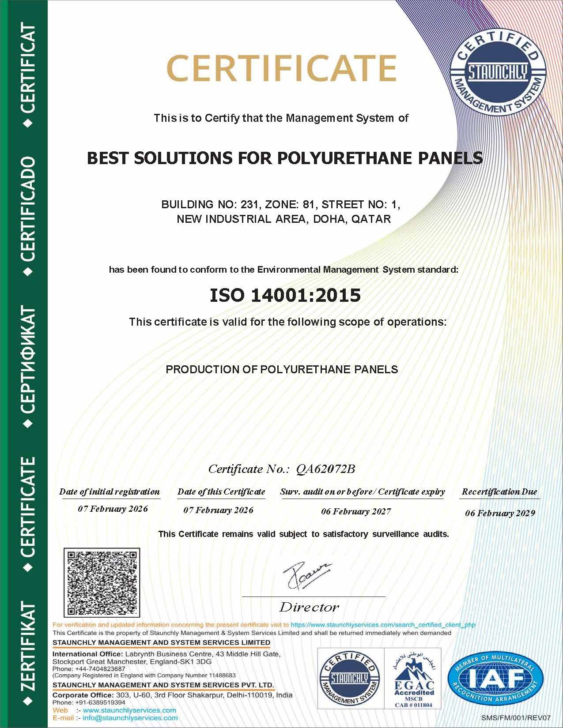Click the certificate expiry date 06 February 2027
The height and width of the screenshot is (728, 563).
pos(356,511)
